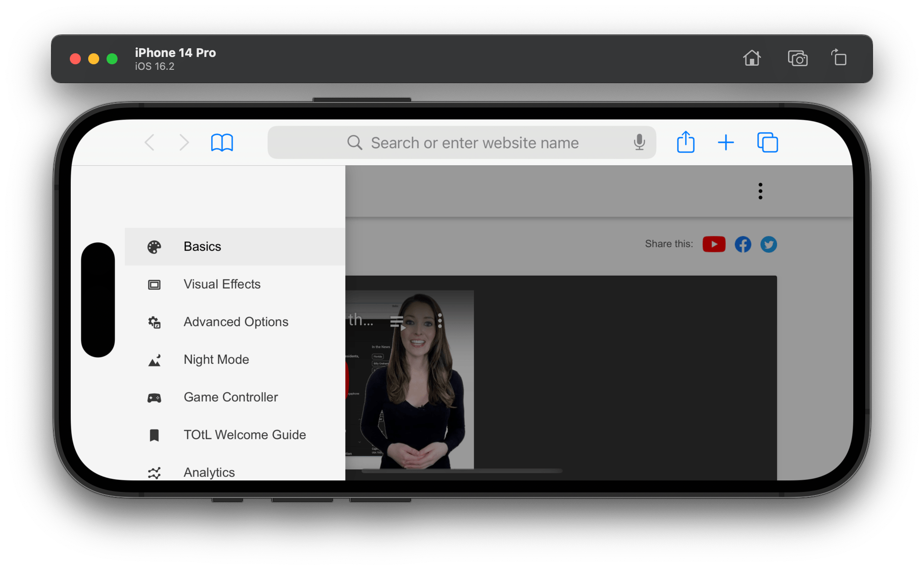This screenshot has height=576, width=924.
Task: Play the embedded video
Action: (404, 328)
